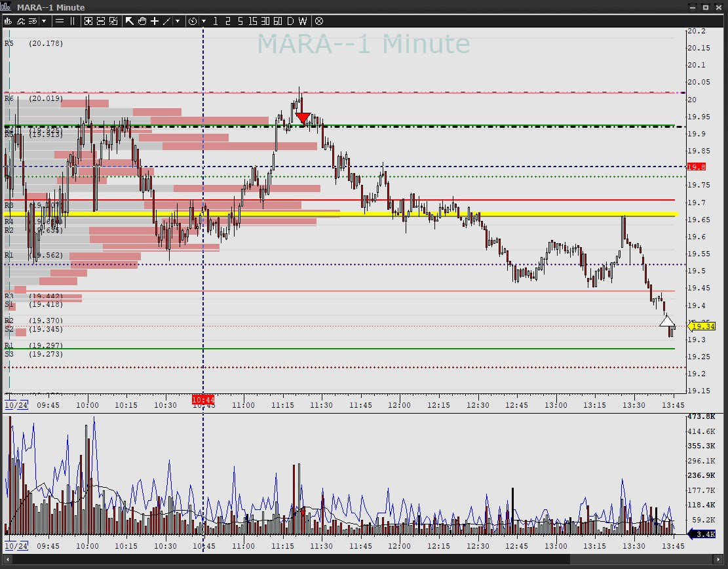Choose the trend line drawing tool
The height and width of the screenshot is (569, 728).
point(166,21)
